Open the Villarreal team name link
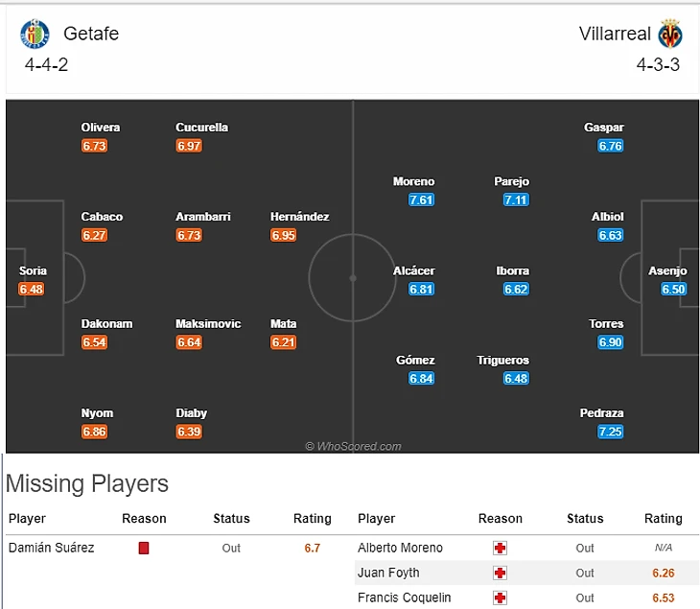 (615, 34)
